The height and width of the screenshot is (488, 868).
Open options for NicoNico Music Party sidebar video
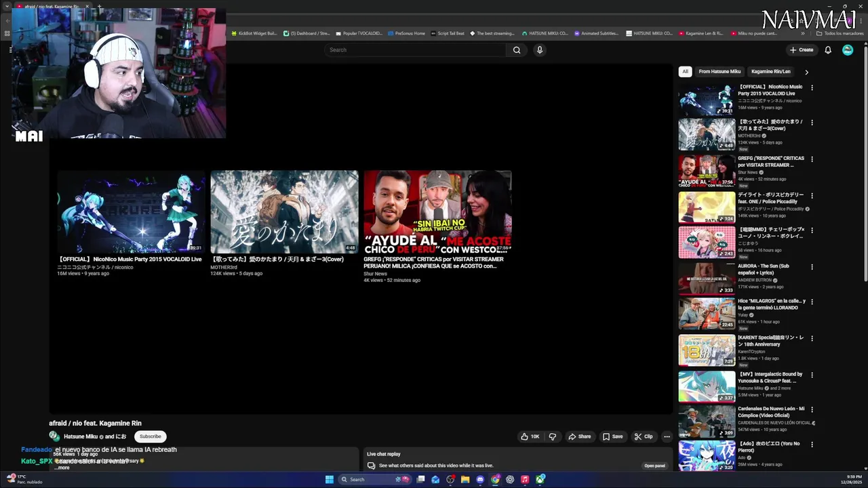coord(812,87)
